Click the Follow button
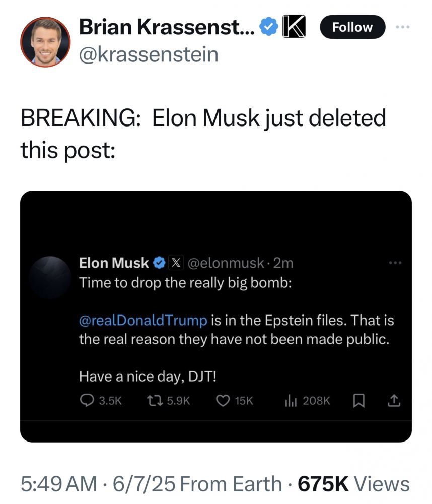Screen dimensions: 432x504 (x=352, y=27)
